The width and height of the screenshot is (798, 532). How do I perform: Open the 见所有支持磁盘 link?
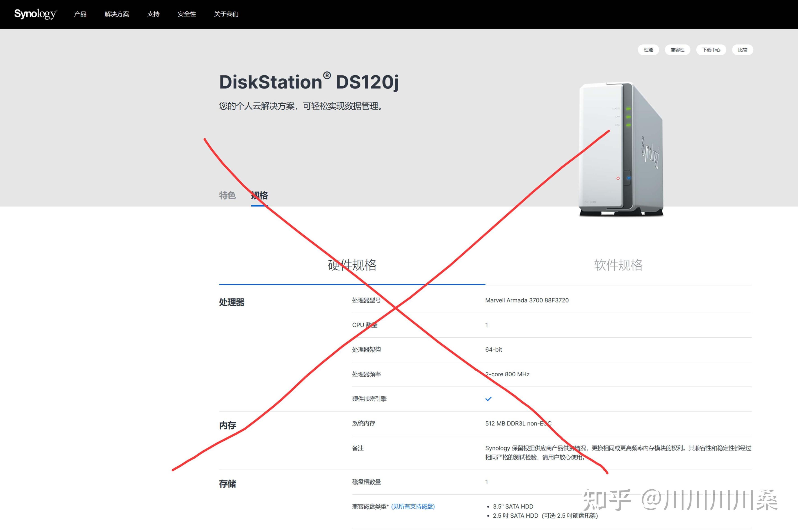pos(413,507)
